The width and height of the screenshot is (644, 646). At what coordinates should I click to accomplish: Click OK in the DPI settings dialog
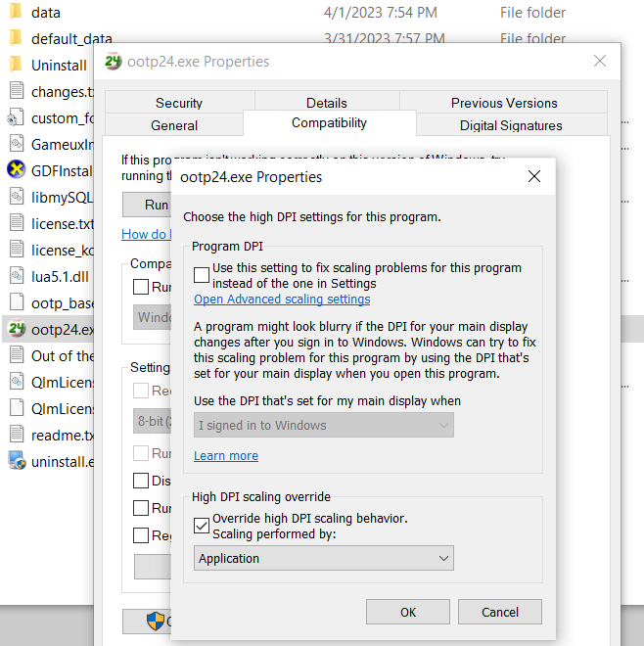coord(408,612)
